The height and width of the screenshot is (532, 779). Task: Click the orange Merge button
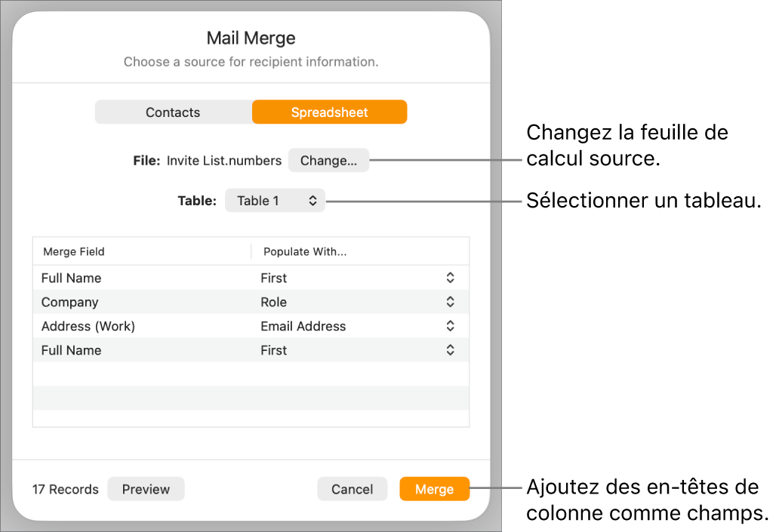(434, 488)
